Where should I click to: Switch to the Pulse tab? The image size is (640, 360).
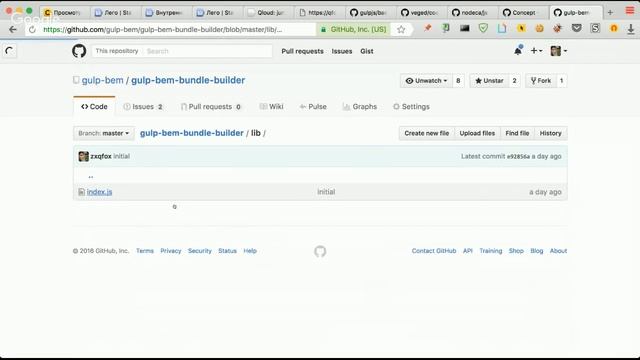click(313, 107)
